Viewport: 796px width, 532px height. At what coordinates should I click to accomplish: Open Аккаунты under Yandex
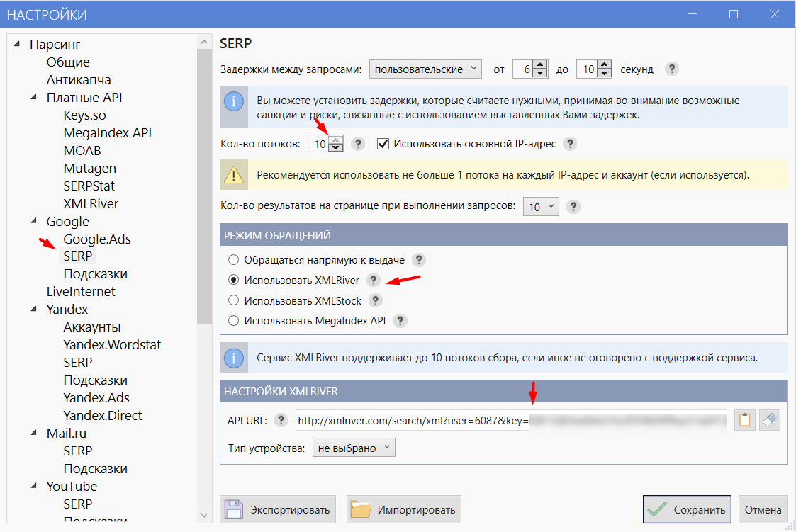tap(92, 327)
